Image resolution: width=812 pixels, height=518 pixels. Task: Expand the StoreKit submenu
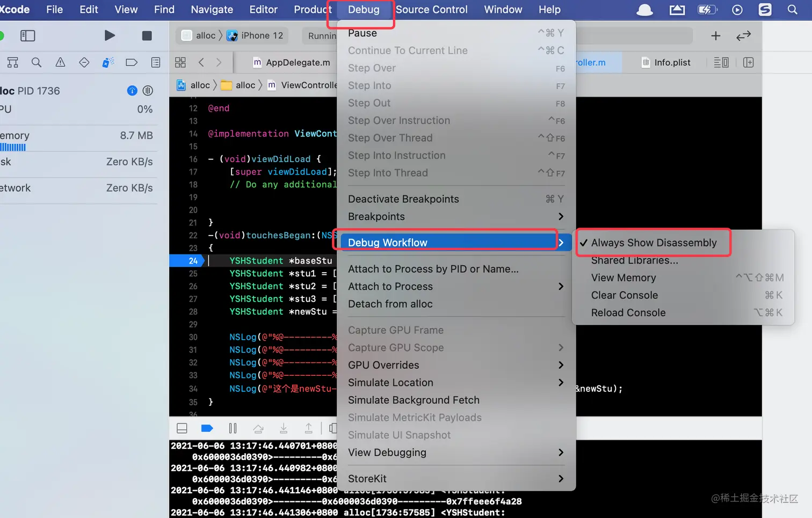coord(456,479)
